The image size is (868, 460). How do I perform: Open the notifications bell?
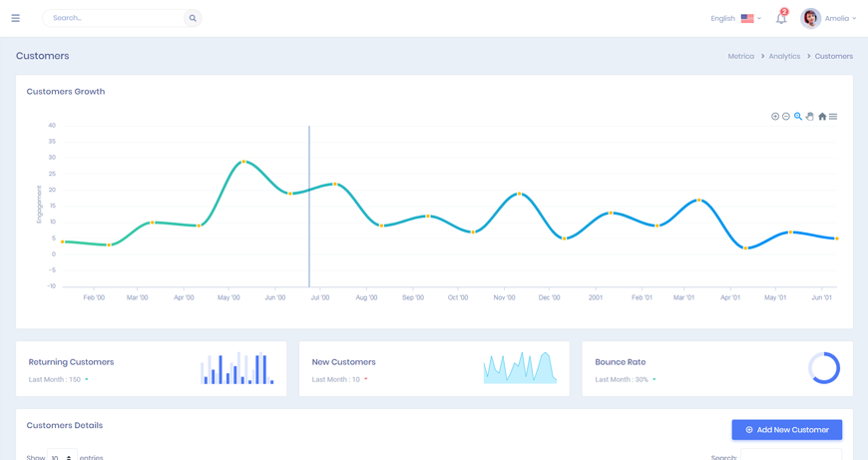781,18
